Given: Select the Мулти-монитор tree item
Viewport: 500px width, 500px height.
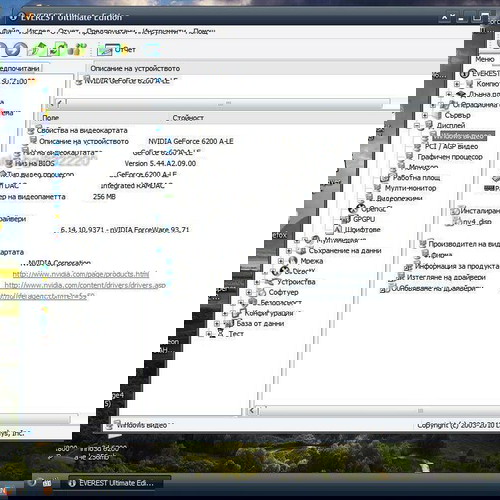Looking at the screenshot, I should tap(410, 188).
